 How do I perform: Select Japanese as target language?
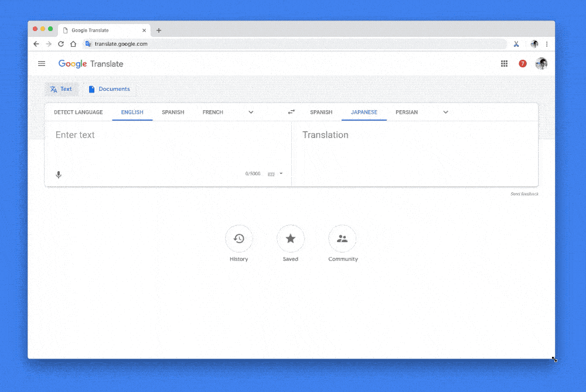coord(364,112)
